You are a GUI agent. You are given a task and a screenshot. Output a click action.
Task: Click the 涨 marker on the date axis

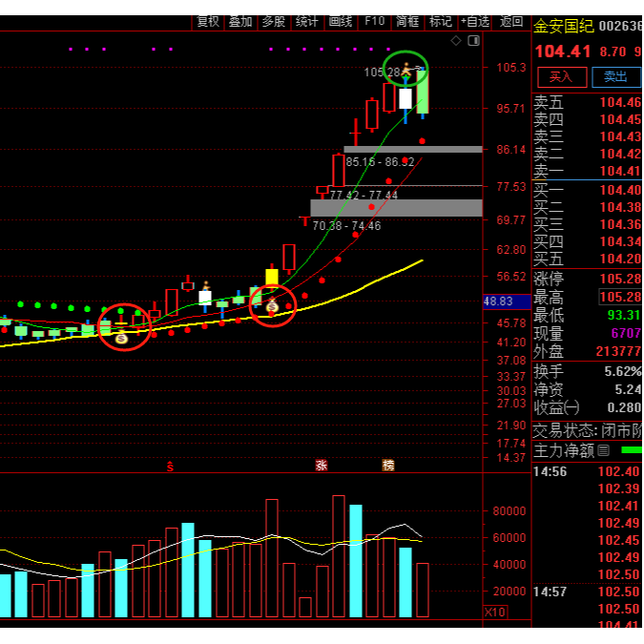(322, 466)
